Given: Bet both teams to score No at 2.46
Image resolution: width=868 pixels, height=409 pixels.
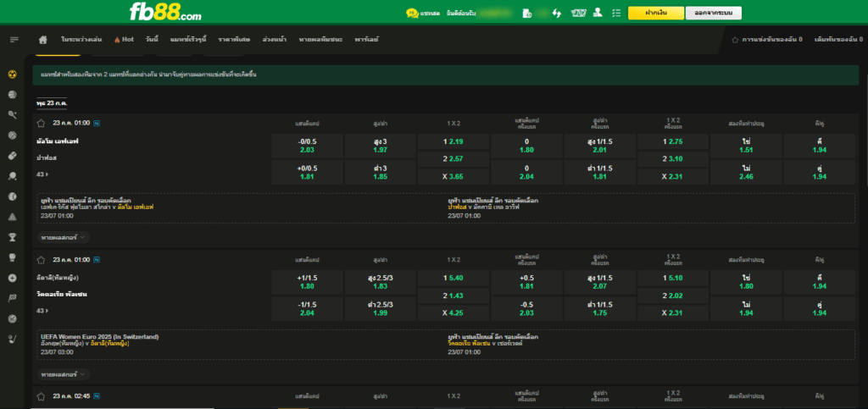Looking at the screenshot, I should pyautogui.click(x=746, y=173).
